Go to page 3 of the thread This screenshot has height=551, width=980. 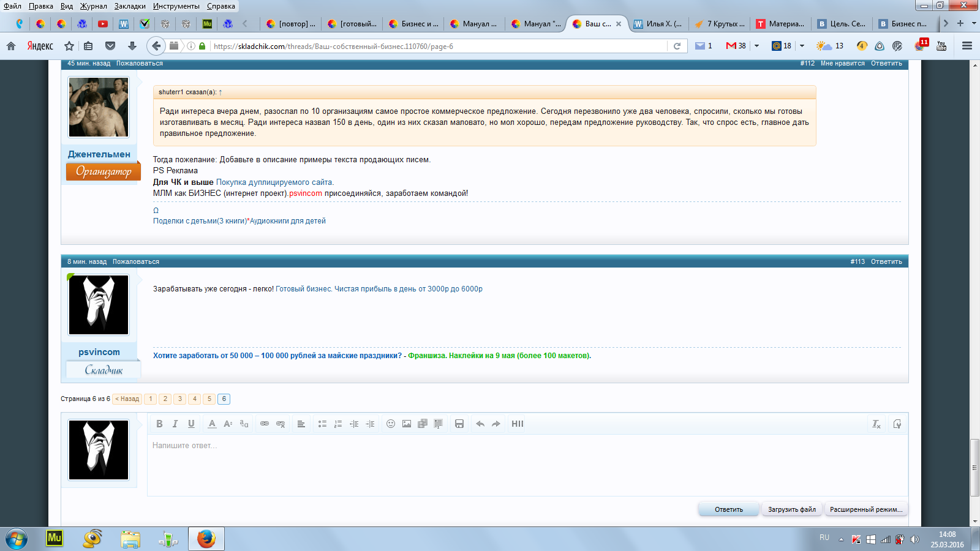[180, 399]
